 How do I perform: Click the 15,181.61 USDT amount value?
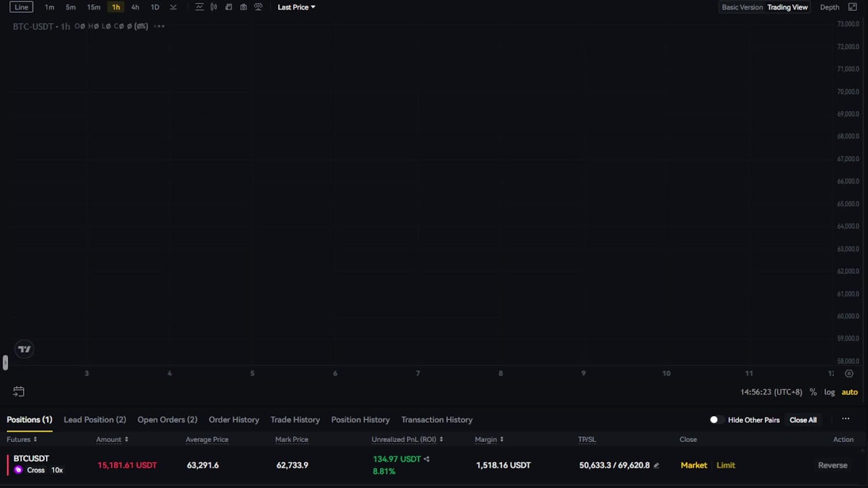(127, 465)
